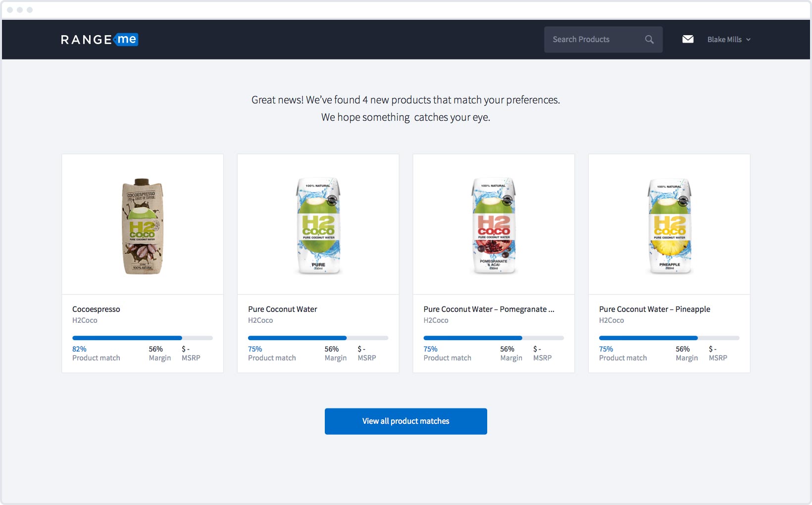The height and width of the screenshot is (505, 812).
Task: Open the Cocoespresso product image
Action: pos(143,226)
